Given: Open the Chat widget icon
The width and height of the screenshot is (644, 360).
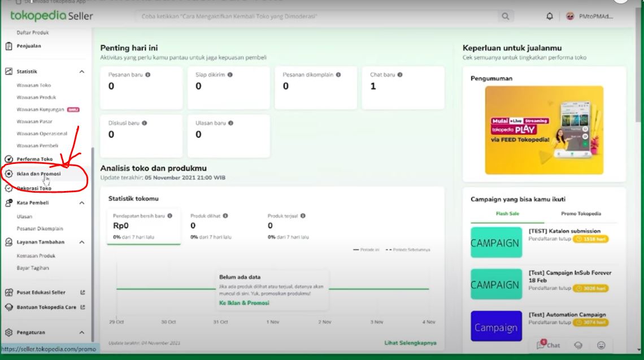Looking at the screenshot, I should click(x=548, y=345).
